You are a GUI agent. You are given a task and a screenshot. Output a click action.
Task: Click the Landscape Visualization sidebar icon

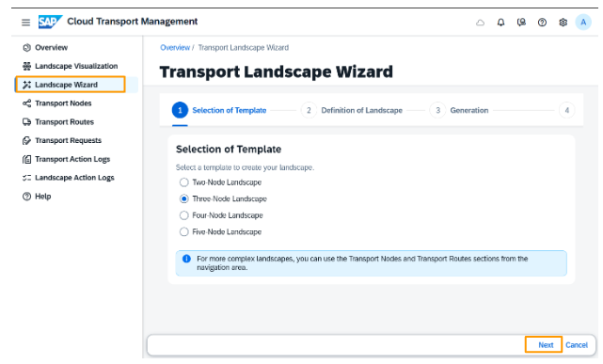coord(26,66)
